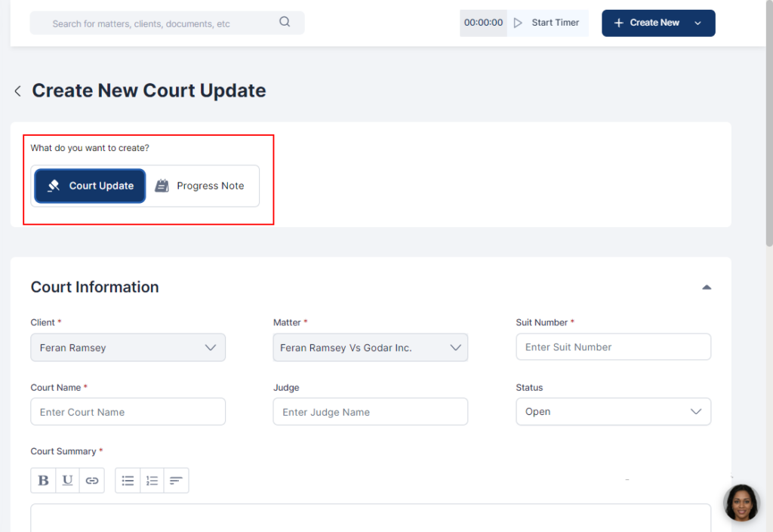This screenshot has width=773, height=532.
Task: Open the Status dropdown showing Open
Action: coord(613,412)
